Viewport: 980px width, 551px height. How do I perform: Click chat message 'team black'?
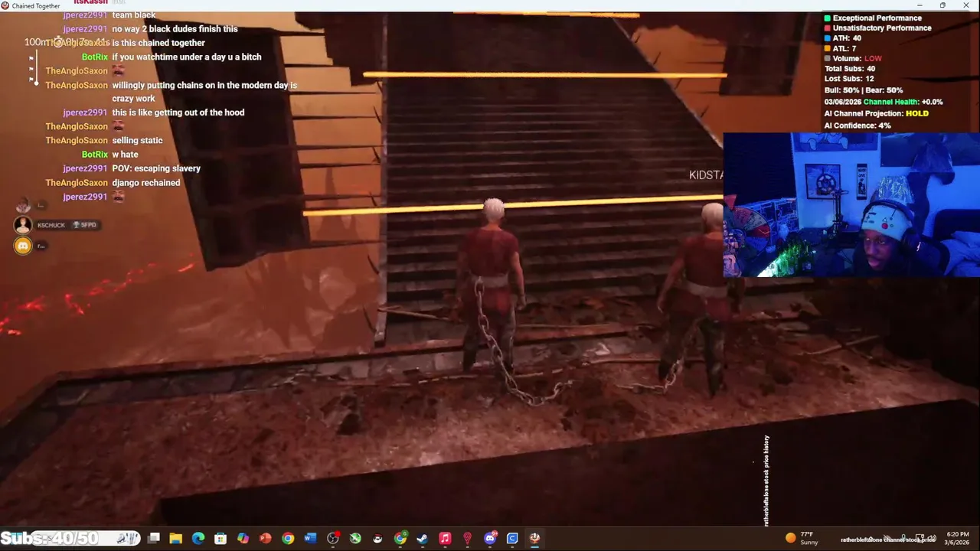(x=133, y=15)
